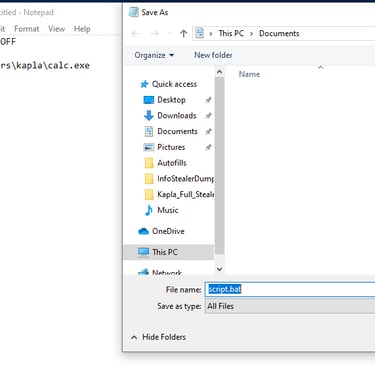Click the File name input field
The width and height of the screenshot is (375, 366).
pyautogui.click(x=290, y=289)
